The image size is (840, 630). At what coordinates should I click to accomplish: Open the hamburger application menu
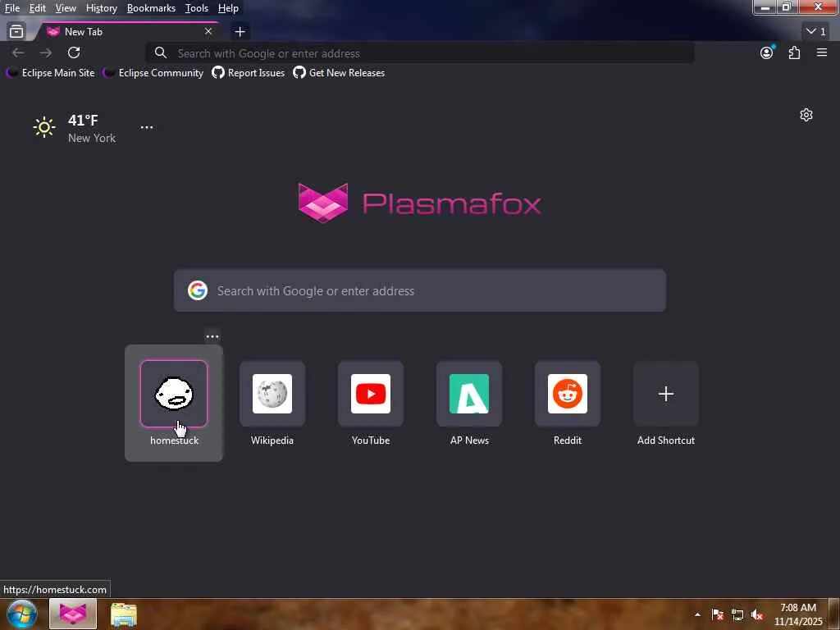click(x=822, y=52)
